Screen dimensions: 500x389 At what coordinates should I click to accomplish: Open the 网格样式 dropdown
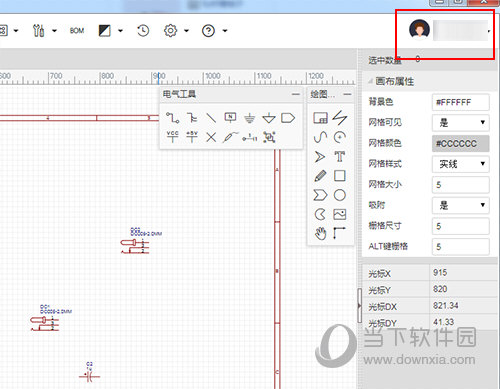(461, 164)
